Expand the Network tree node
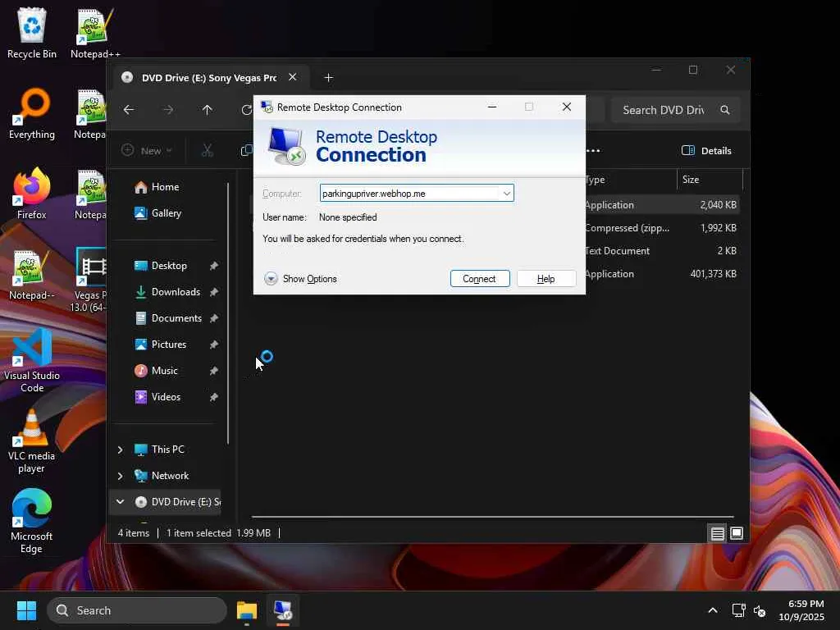Screen dimensions: 840x630 (x=120, y=476)
